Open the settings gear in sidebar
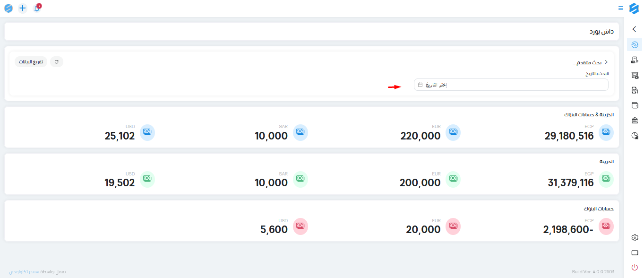Viewport: 644px width, 278px height. 635,238
